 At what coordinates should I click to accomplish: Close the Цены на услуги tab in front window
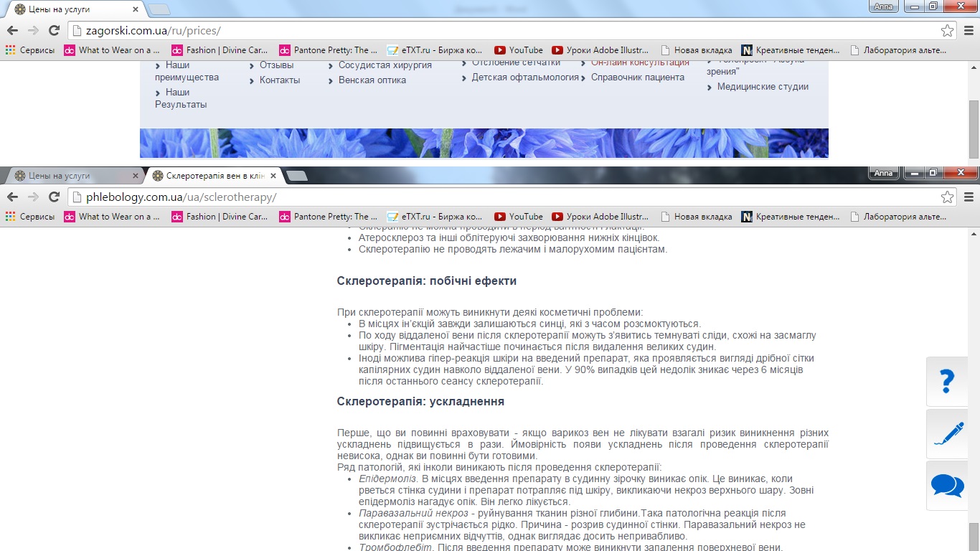(136, 176)
